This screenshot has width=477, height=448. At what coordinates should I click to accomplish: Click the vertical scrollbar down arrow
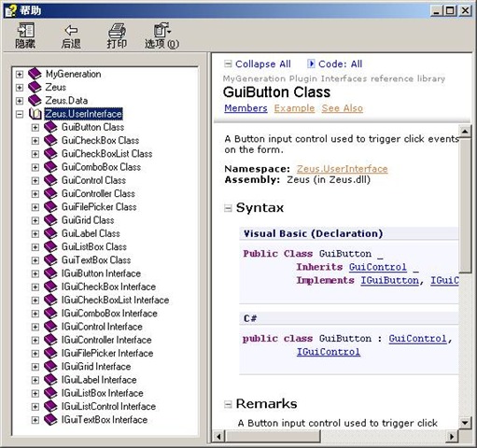point(465,423)
